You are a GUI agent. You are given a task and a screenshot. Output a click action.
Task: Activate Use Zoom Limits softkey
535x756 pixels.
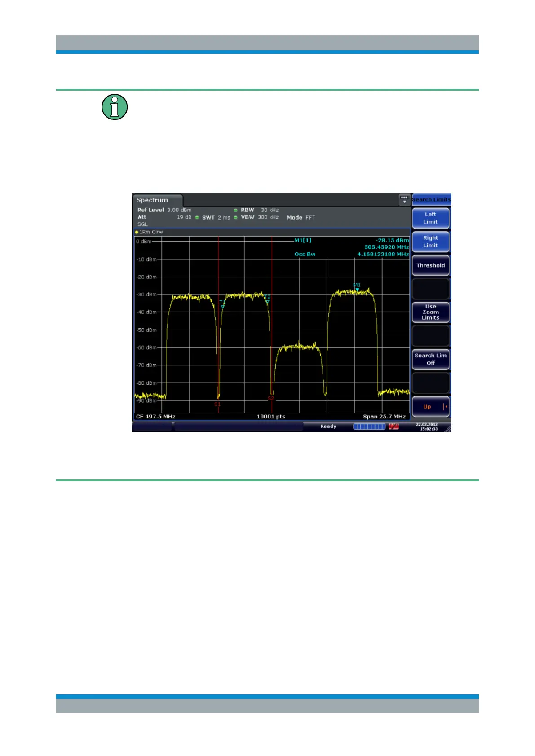430,312
